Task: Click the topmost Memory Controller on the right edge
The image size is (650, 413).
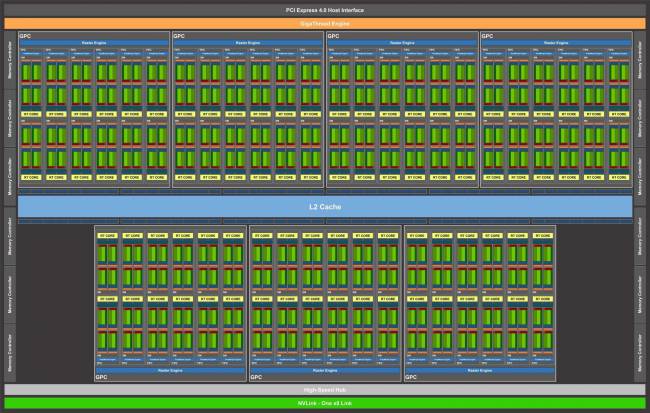Action: point(640,60)
